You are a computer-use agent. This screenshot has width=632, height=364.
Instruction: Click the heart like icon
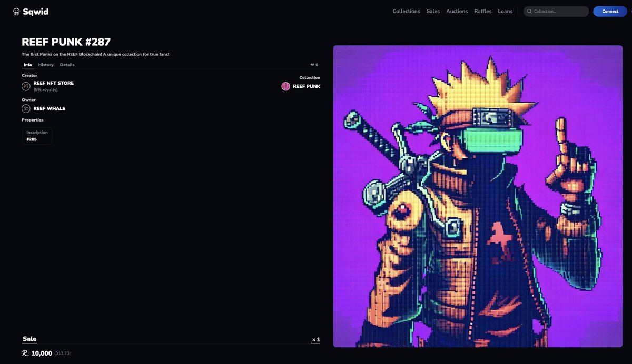[312, 65]
